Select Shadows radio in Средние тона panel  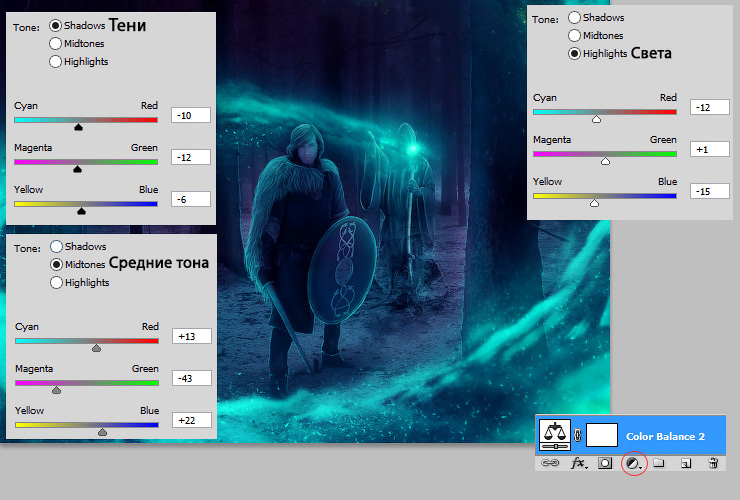coord(56,246)
